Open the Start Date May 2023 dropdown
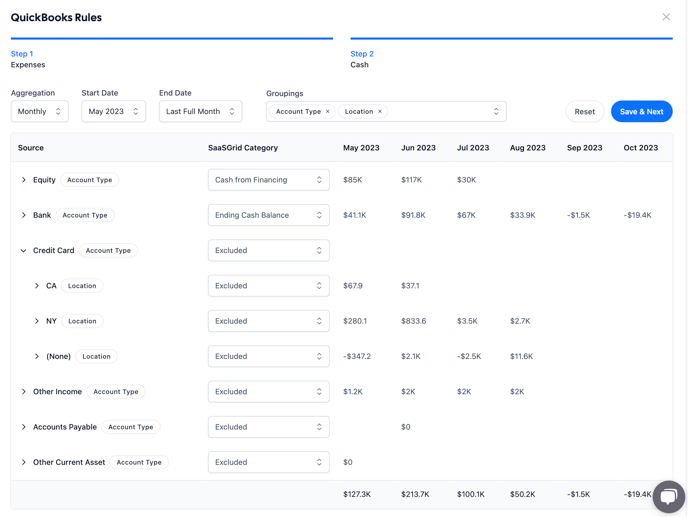The height and width of the screenshot is (517, 688). coord(113,112)
